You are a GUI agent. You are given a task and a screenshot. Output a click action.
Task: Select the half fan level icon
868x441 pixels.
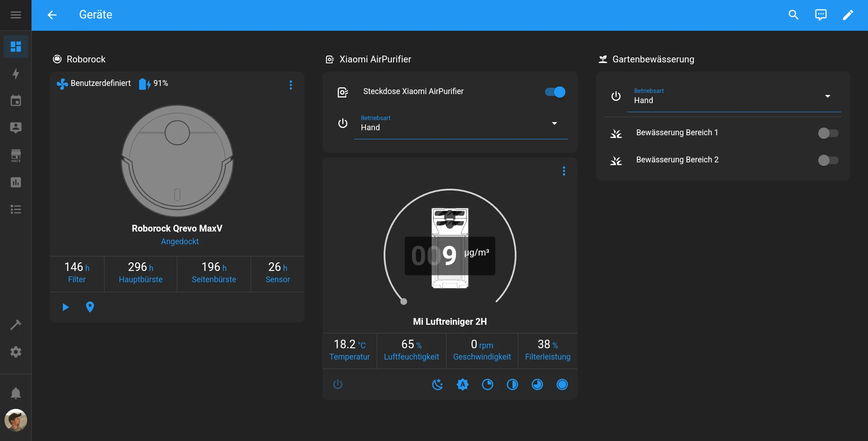[512, 384]
